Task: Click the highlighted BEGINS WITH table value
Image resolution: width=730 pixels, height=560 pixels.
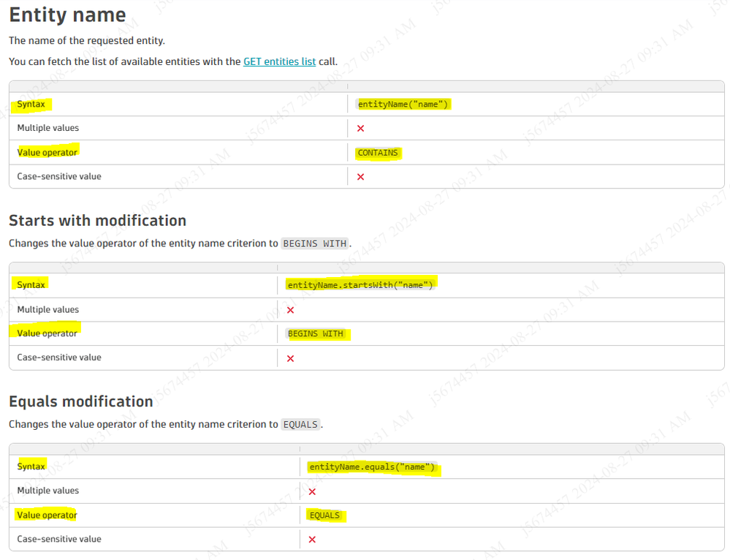Action: [315, 333]
